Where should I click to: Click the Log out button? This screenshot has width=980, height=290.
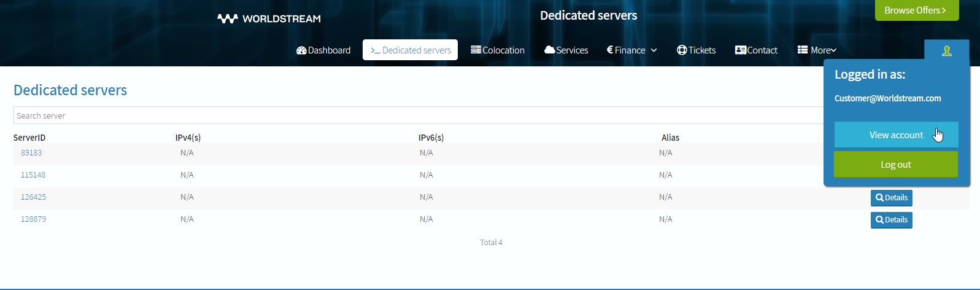pos(896,164)
